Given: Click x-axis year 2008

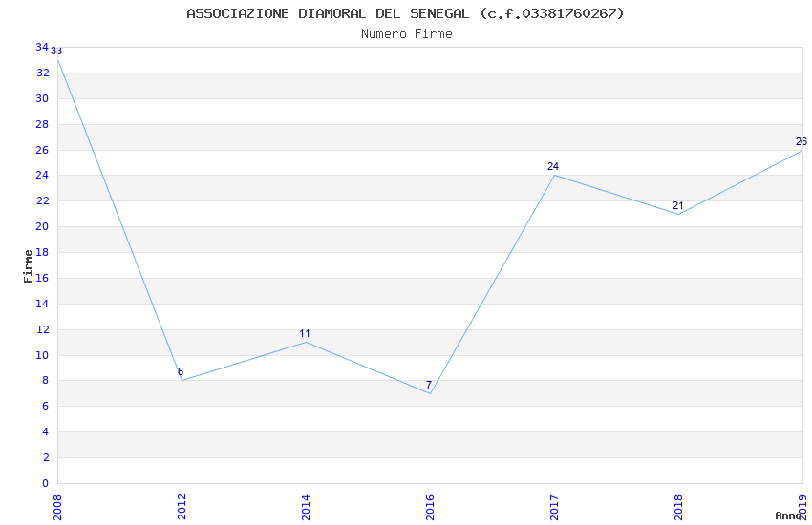Looking at the screenshot, I should tap(57, 508).
